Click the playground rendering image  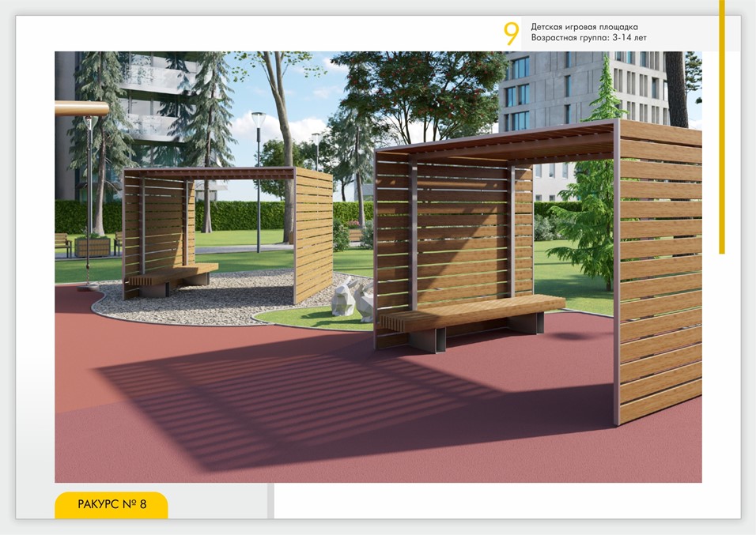pos(378,267)
